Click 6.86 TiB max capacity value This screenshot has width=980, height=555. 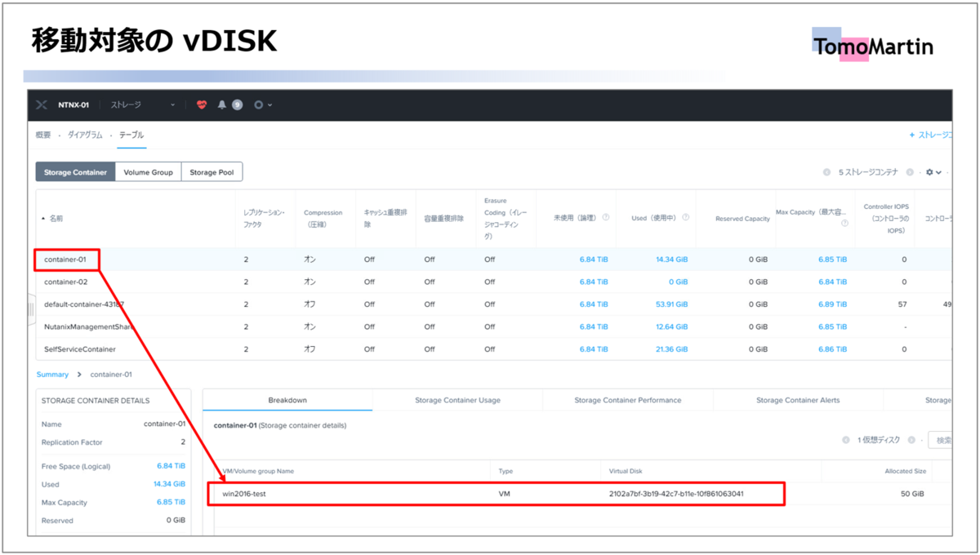point(833,349)
